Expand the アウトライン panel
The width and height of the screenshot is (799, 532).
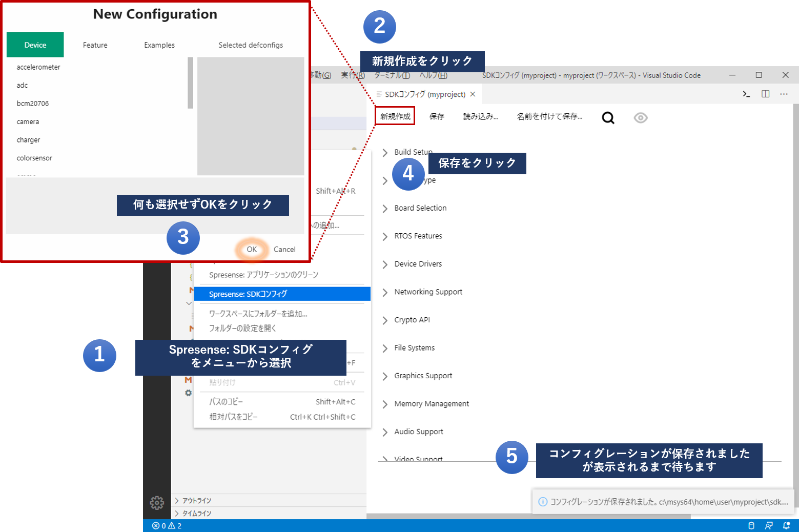pyautogui.click(x=197, y=501)
